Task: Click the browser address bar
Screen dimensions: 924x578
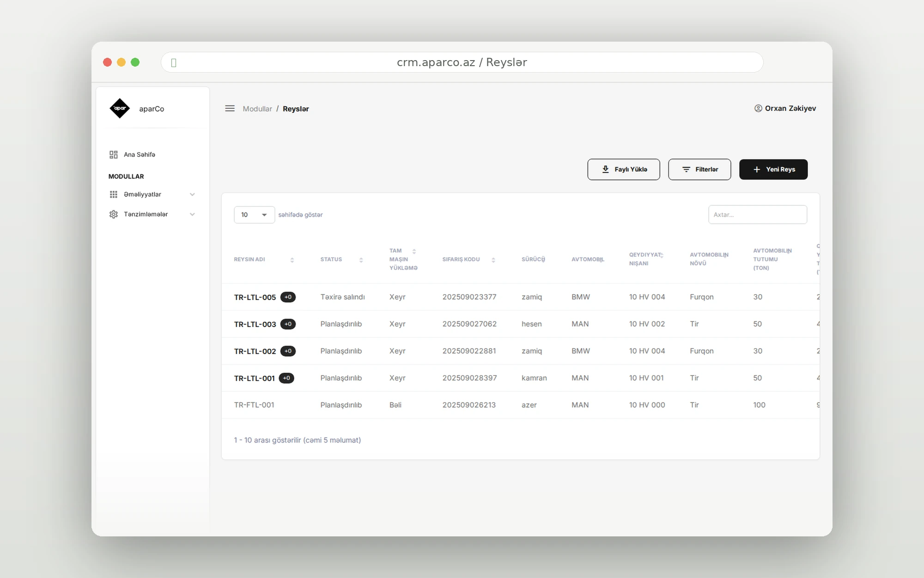Action: point(462,62)
